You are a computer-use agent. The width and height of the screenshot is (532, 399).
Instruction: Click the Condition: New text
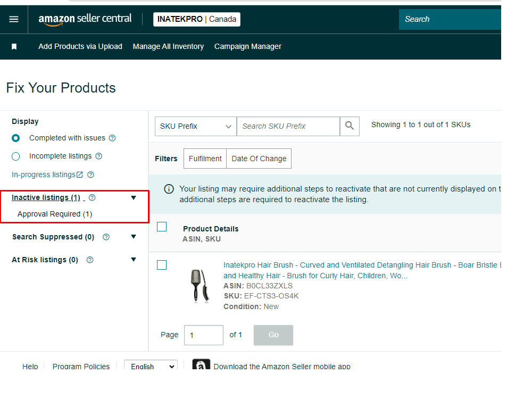[x=251, y=306]
